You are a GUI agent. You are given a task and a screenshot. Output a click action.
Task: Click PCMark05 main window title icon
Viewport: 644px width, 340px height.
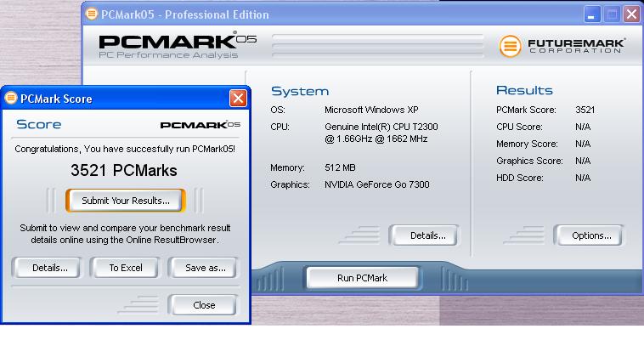click(92, 14)
